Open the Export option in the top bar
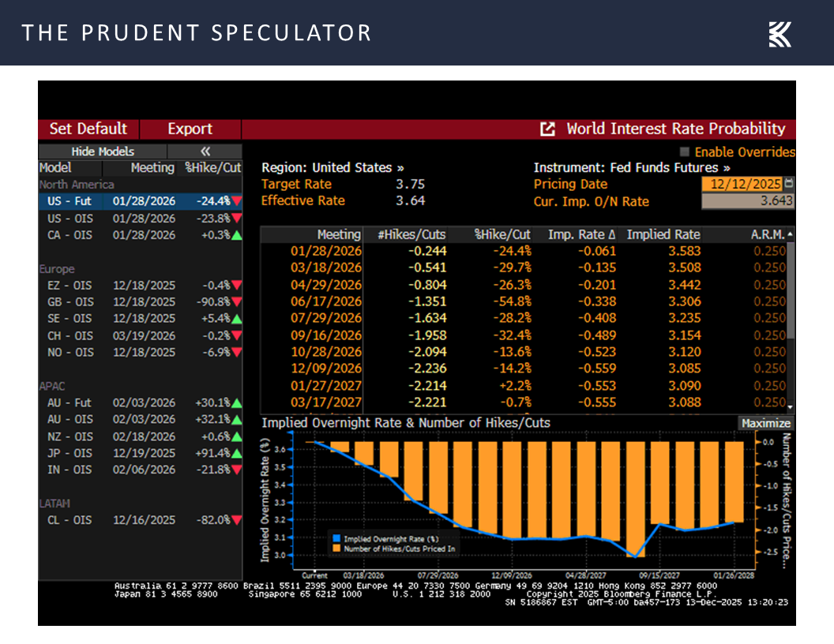The image size is (834, 644). (x=190, y=129)
